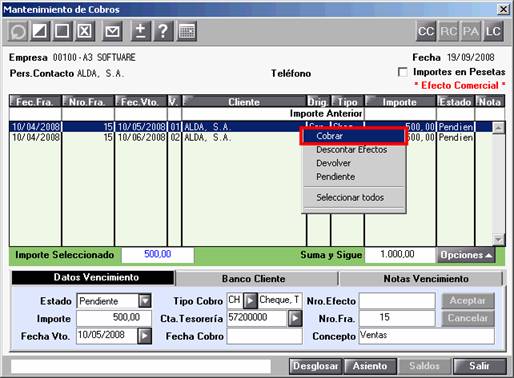The width and height of the screenshot is (514, 378).
Task: Select row with due date 10/05/2008
Action: point(250,127)
